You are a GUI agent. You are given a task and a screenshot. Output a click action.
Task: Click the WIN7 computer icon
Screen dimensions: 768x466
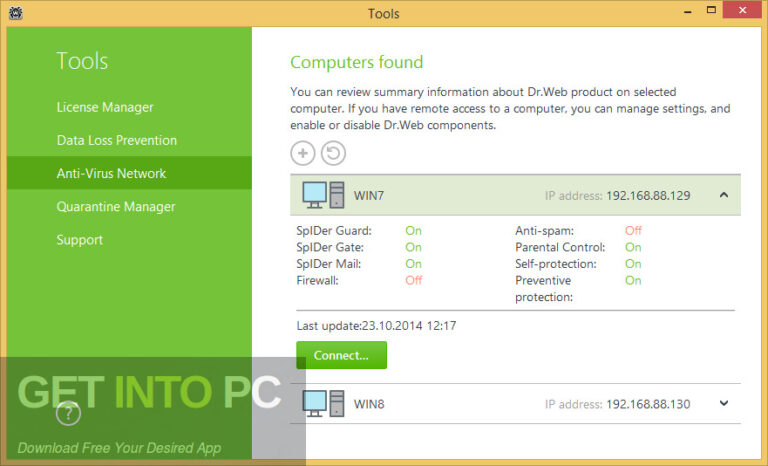point(323,195)
